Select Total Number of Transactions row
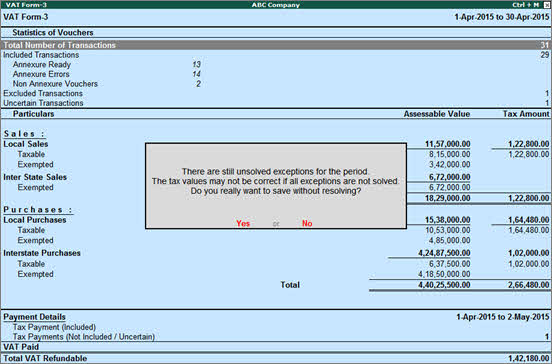The width and height of the screenshot is (552, 364). [x=276, y=45]
